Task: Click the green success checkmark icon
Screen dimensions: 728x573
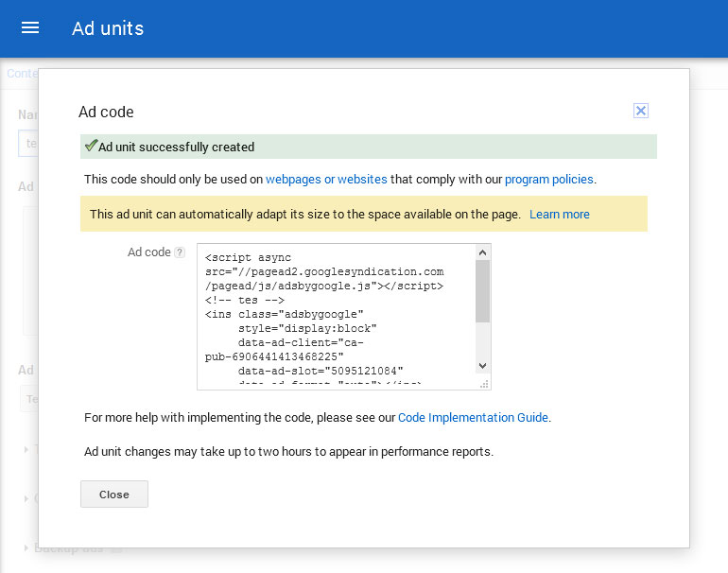Action: click(x=91, y=146)
